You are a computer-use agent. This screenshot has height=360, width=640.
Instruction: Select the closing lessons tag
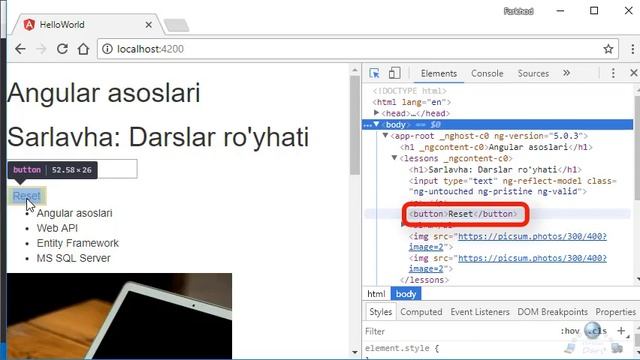(x=424, y=280)
